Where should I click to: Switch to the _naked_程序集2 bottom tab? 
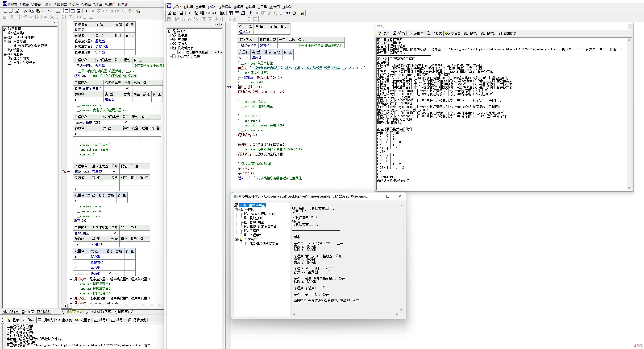[x=101, y=312]
